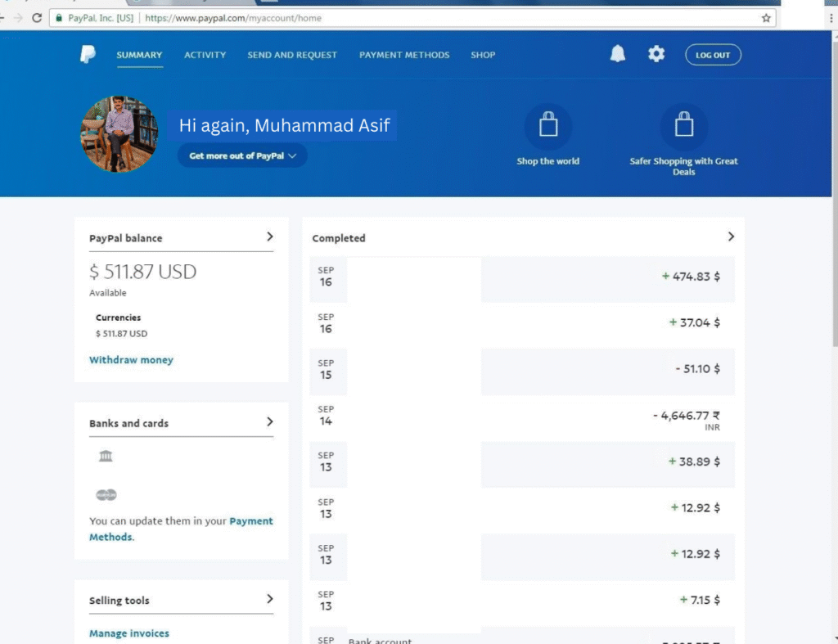
Task: Click the PayPal balance heading
Action: pos(125,238)
